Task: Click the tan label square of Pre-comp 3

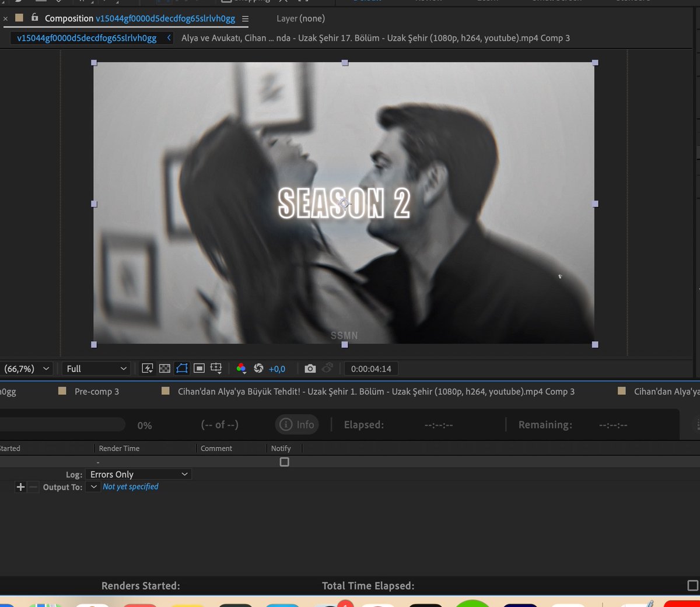Action: pos(62,391)
